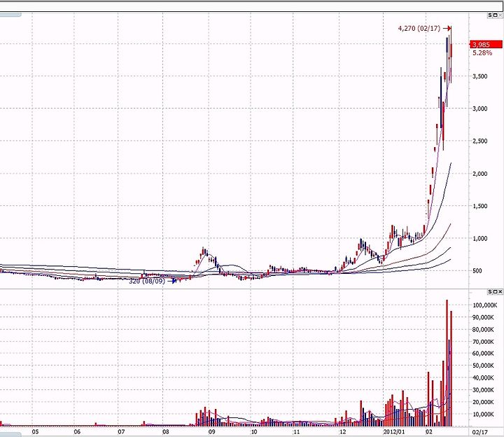Click the 06 month label on date axis
This screenshot has width=504, height=437.
pyautogui.click(x=77, y=432)
